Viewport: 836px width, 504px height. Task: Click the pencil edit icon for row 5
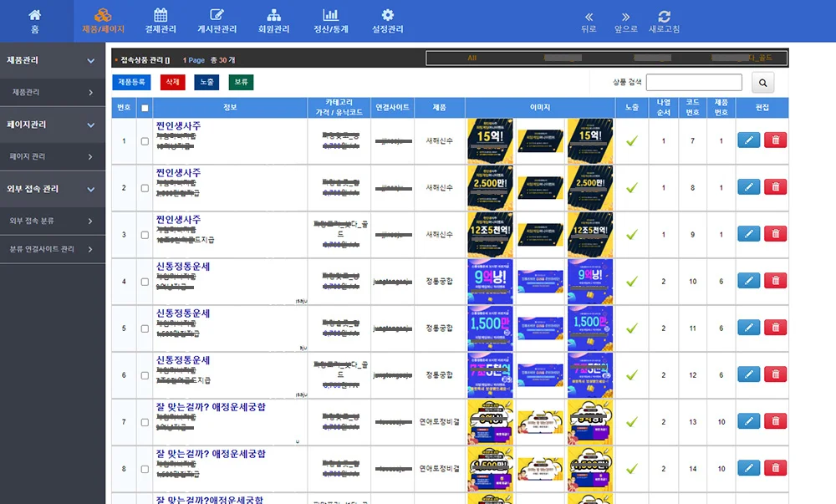(748, 328)
